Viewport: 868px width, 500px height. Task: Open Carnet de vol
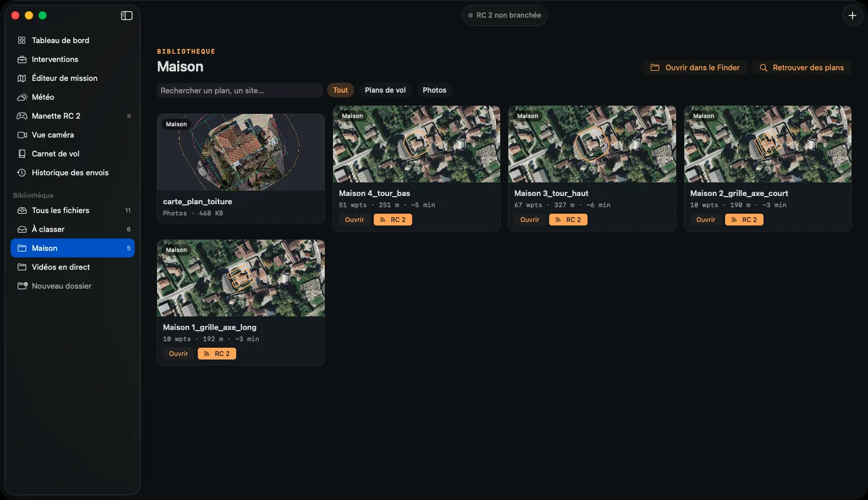(x=73, y=153)
